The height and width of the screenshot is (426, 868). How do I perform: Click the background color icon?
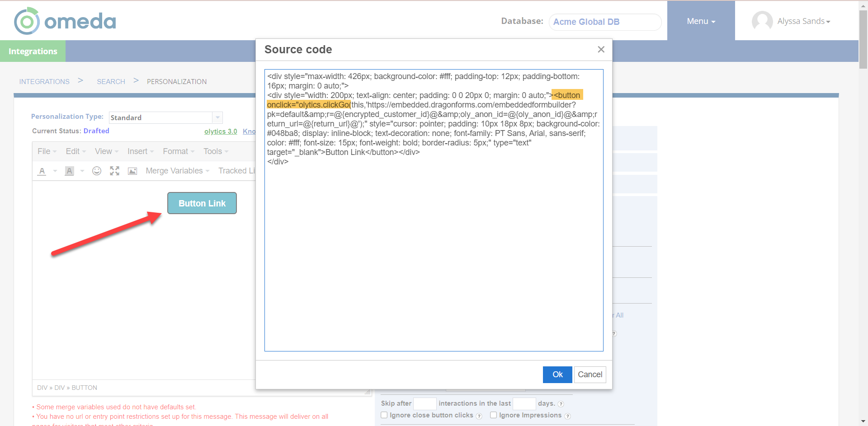(x=69, y=171)
